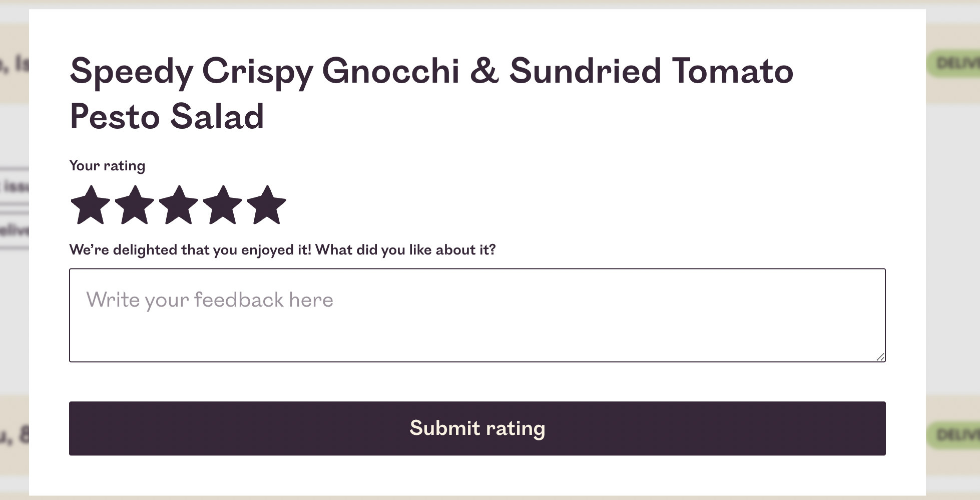
Task: Click the 'Speedy Crispy Gnocchi' title line
Action: pos(431,71)
